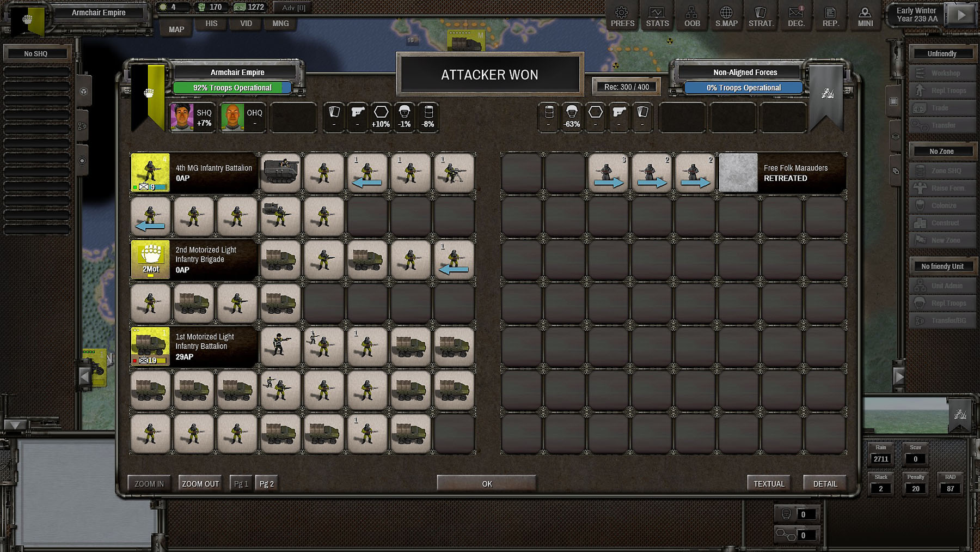This screenshot has width=980, height=552.
Task: Click the end turn play arrow
Action: click(962, 15)
